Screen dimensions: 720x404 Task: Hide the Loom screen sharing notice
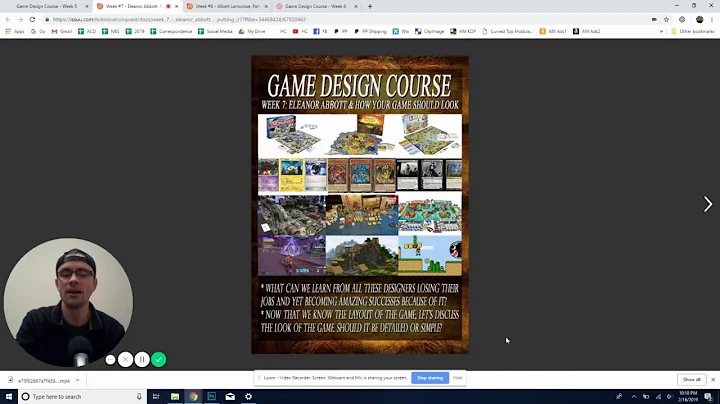point(457,378)
